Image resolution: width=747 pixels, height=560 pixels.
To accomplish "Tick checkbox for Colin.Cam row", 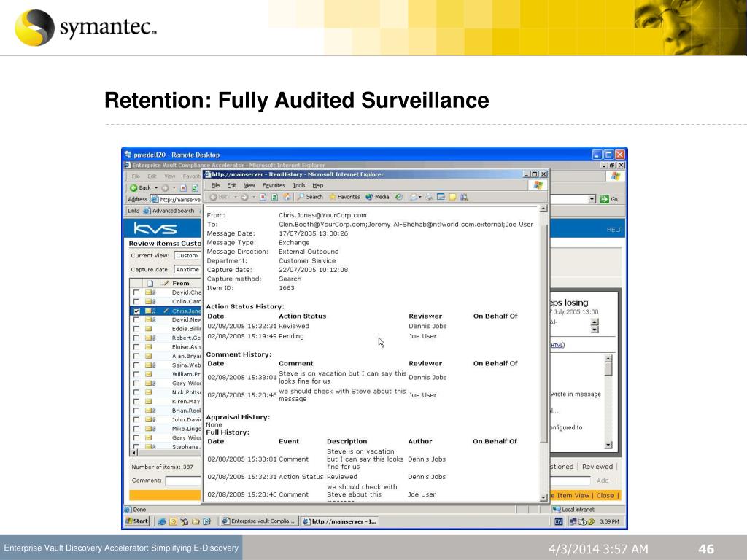I will (136, 302).
